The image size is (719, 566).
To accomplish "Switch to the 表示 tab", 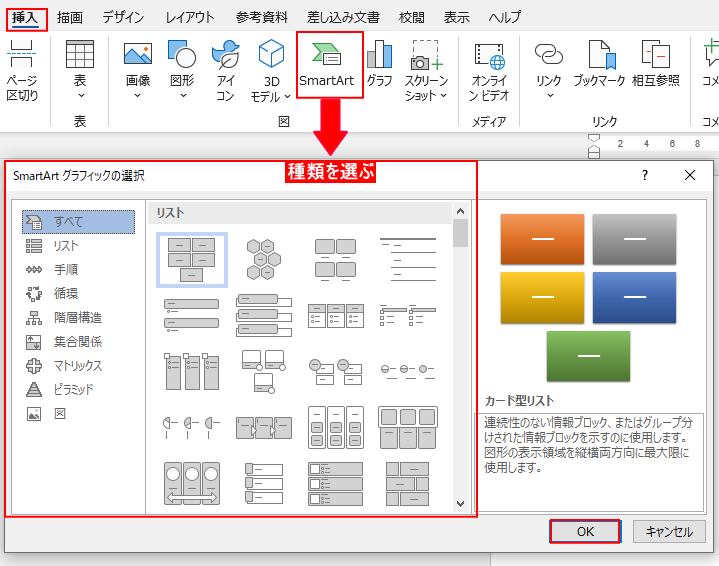I will (456, 17).
